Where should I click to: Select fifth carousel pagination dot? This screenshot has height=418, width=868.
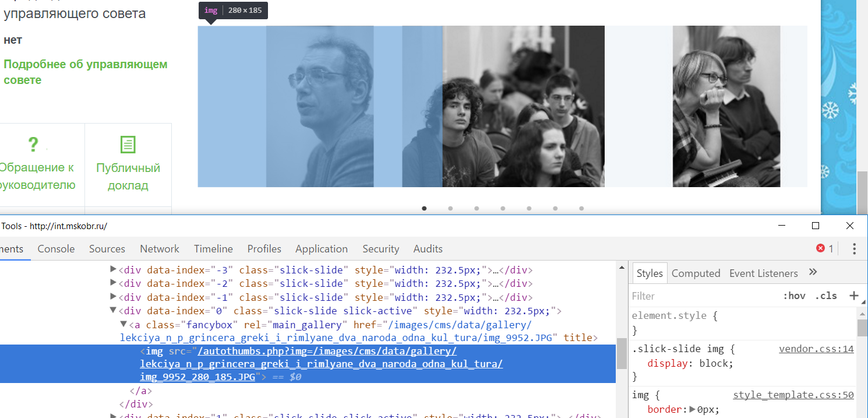point(529,208)
